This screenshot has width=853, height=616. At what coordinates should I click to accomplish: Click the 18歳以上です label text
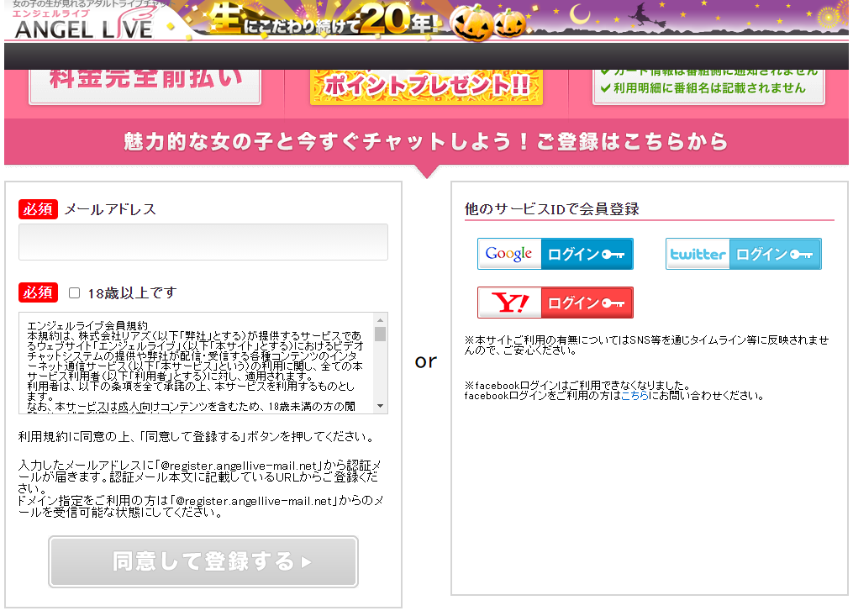[132, 293]
